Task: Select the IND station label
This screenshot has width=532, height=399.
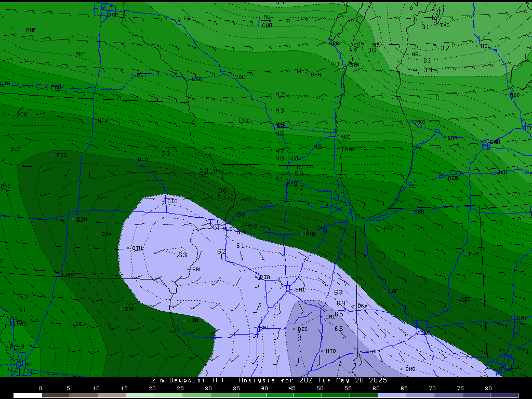Action: coord(425,334)
